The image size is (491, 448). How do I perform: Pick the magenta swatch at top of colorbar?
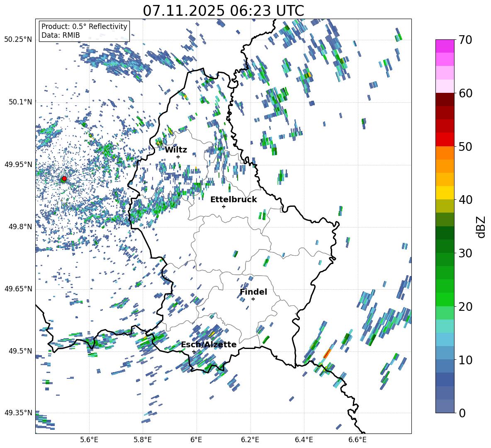click(x=445, y=46)
